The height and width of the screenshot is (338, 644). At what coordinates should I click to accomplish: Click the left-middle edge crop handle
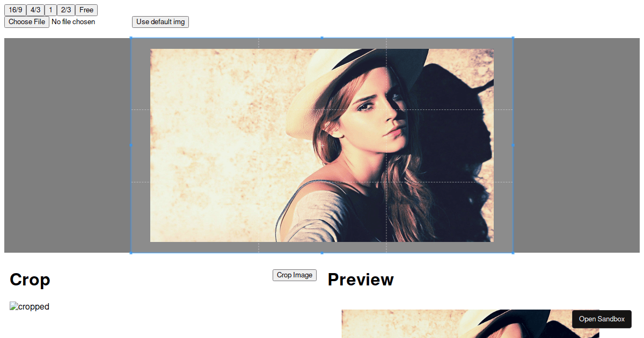[x=131, y=145]
